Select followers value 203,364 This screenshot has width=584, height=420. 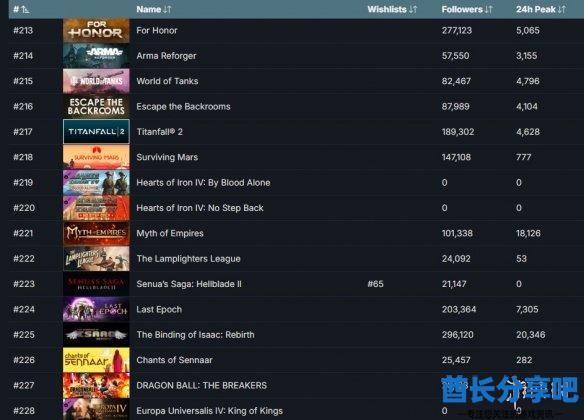(459, 309)
